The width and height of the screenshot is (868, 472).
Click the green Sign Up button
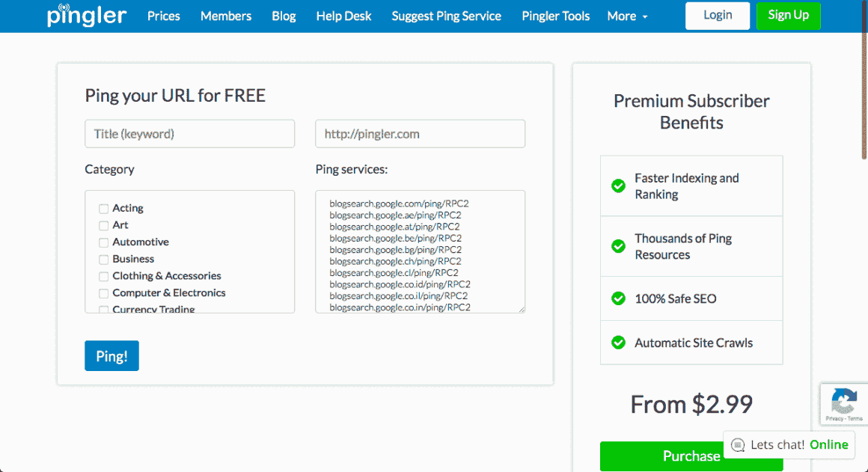coord(788,16)
